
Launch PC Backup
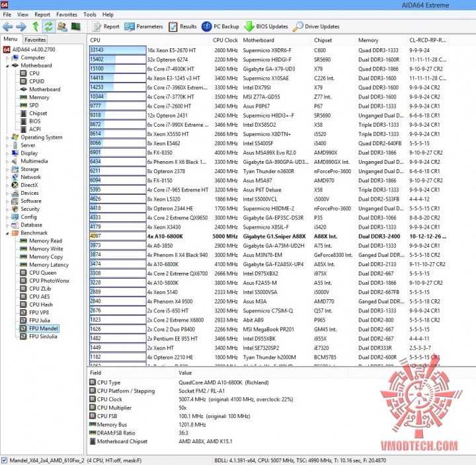click(220, 26)
